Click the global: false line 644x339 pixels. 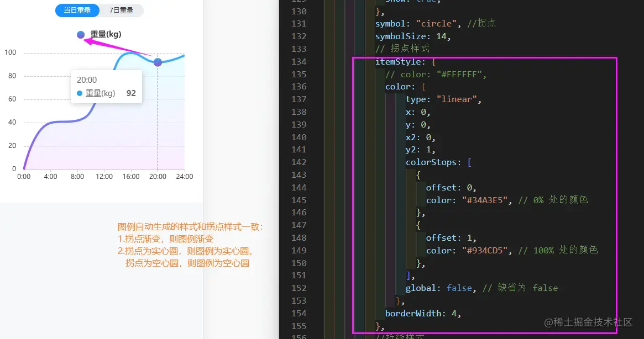tap(481, 288)
